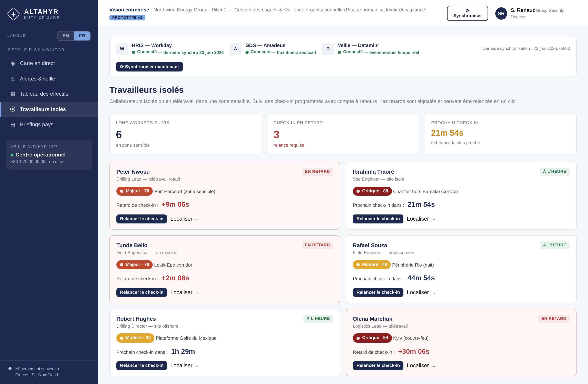Screen dimensions: 588x384
Task: Click the GDS Amadeus 'A' connector icon
Action: pos(235,49)
